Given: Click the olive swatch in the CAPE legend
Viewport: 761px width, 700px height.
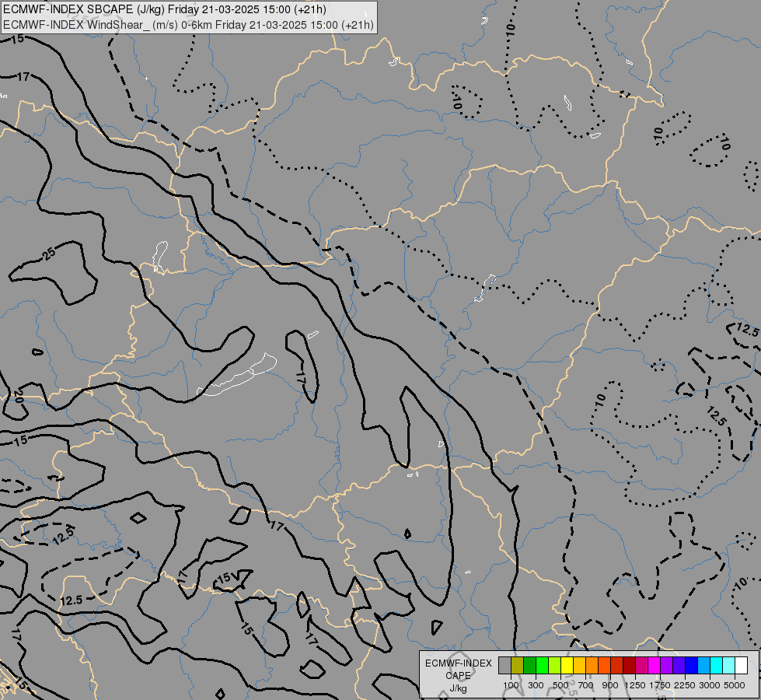Looking at the screenshot, I should click(517, 665).
